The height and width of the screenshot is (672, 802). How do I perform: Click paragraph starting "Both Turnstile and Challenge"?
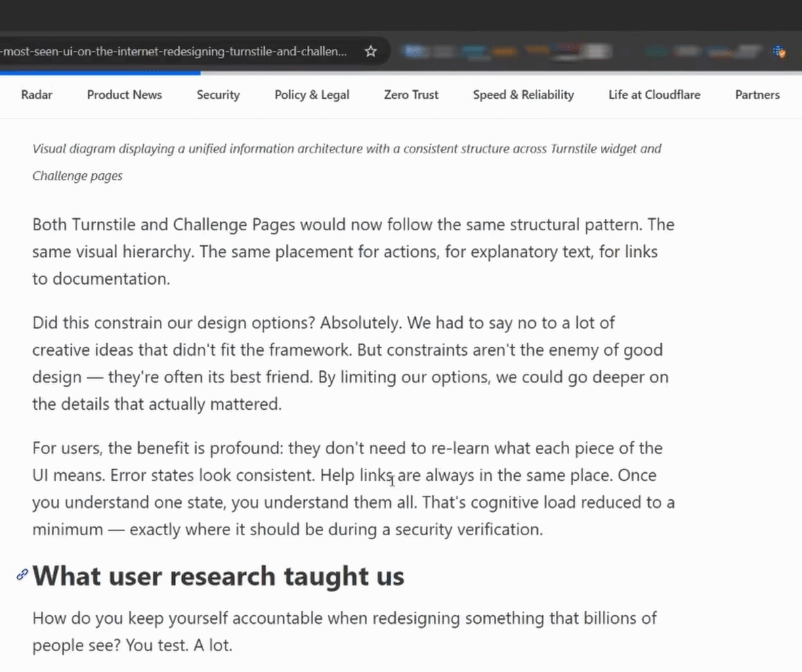tap(353, 251)
